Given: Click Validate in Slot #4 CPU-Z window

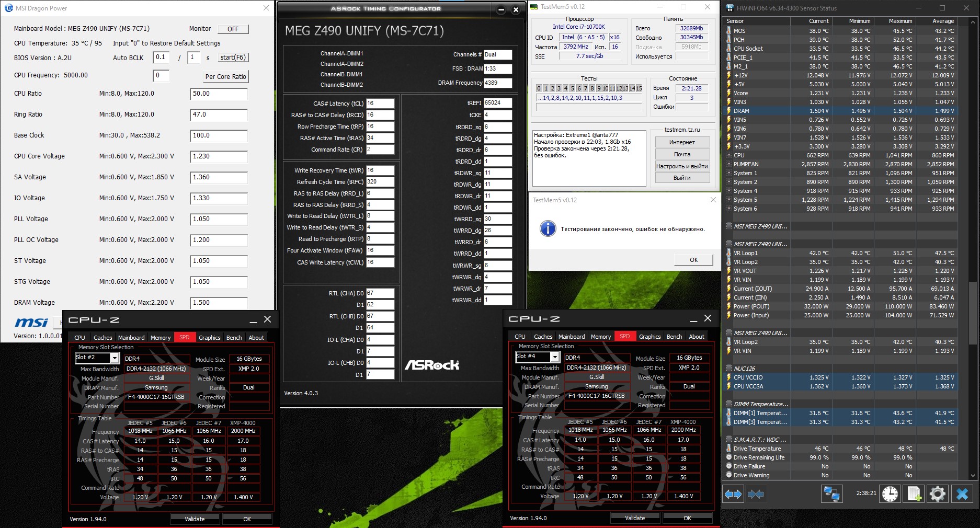Looking at the screenshot, I should click(635, 518).
